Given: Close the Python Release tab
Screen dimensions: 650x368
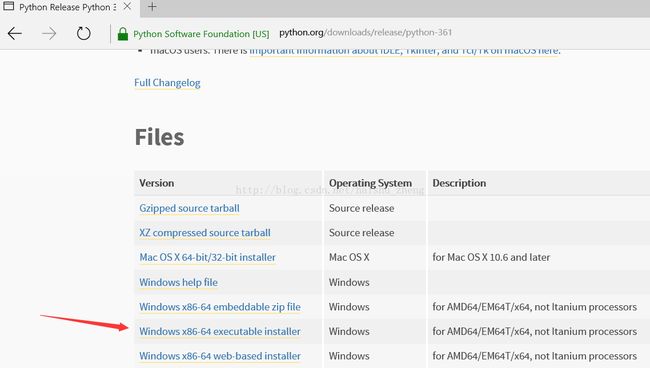Looking at the screenshot, I should point(128,6).
